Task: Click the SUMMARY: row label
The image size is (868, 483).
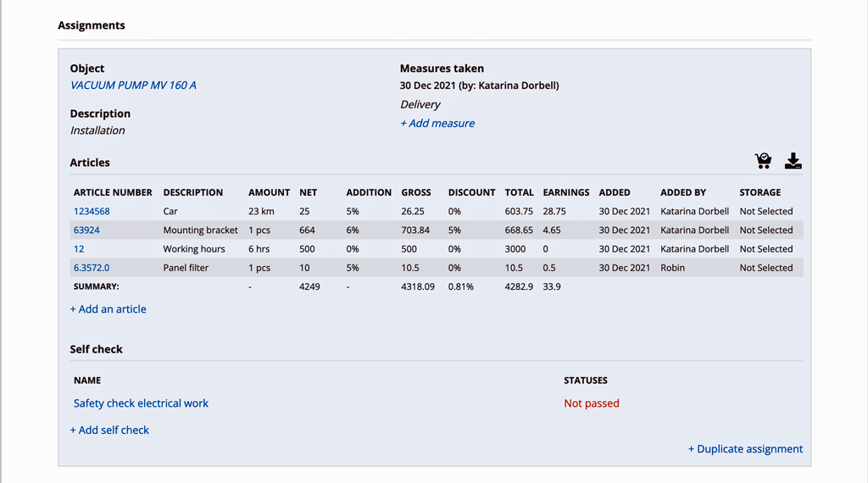Action: (x=97, y=286)
